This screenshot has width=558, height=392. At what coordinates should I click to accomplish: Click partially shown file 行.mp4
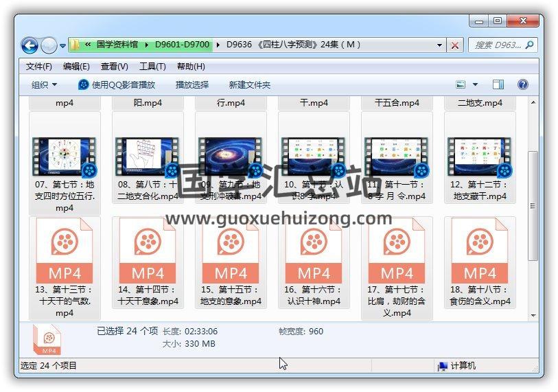231,103
